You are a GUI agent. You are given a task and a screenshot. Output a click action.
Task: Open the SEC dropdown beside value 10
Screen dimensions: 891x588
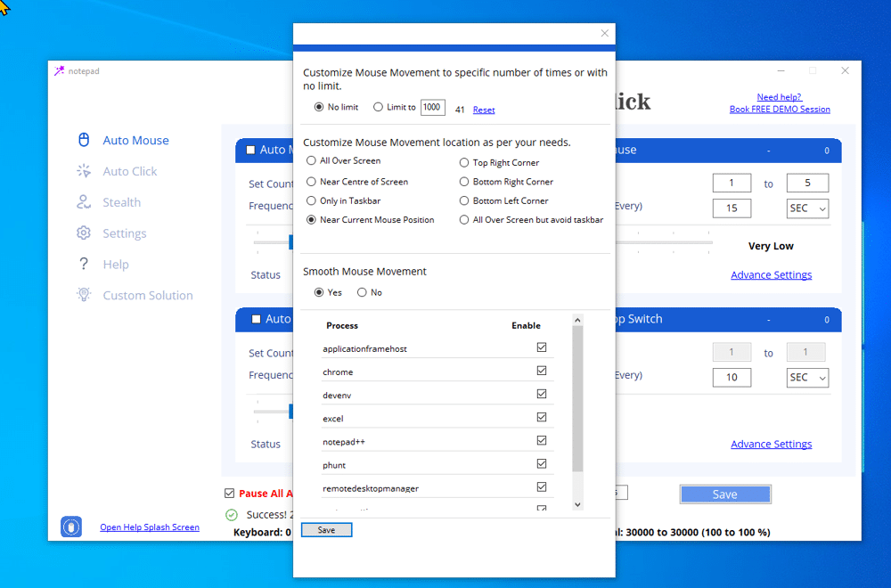pyautogui.click(x=807, y=378)
